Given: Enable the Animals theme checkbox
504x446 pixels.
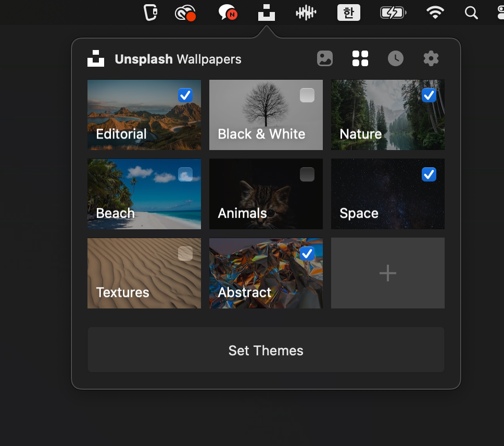Looking at the screenshot, I should (x=307, y=175).
